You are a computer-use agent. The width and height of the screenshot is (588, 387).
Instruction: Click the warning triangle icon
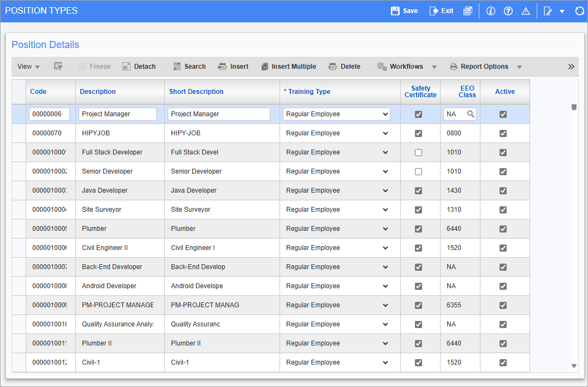pos(526,11)
